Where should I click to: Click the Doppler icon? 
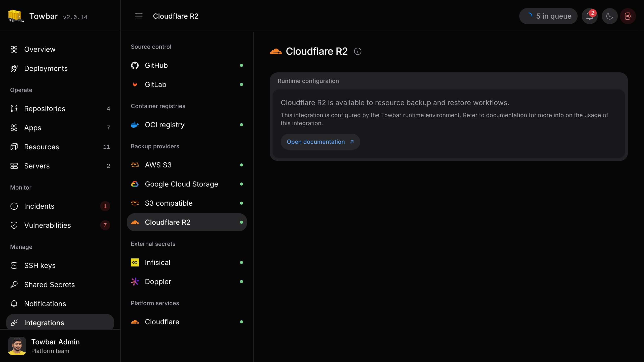pyautogui.click(x=135, y=282)
